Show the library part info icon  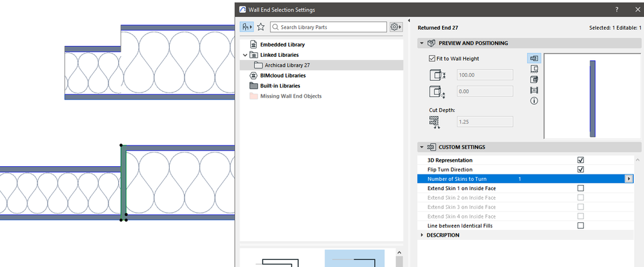pos(534,101)
